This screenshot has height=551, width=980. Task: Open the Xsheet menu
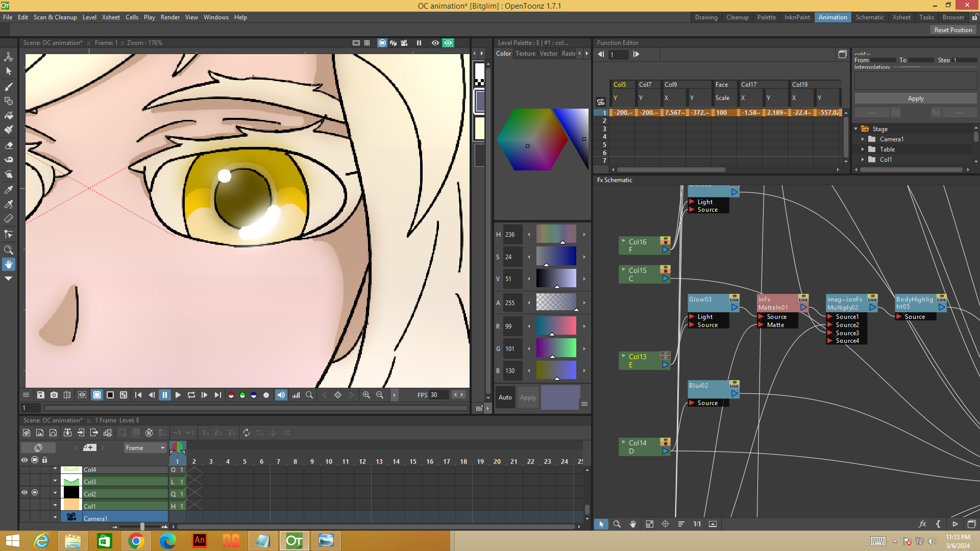coord(111,17)
